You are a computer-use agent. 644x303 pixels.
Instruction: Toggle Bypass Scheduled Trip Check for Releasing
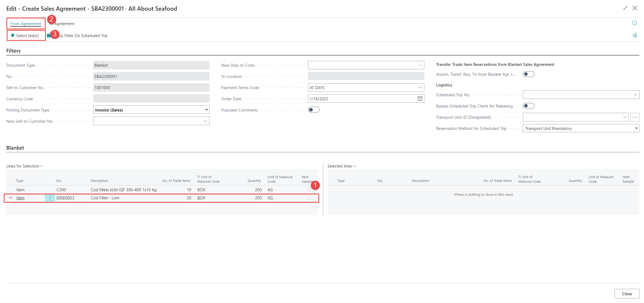(x=528, y=106)
